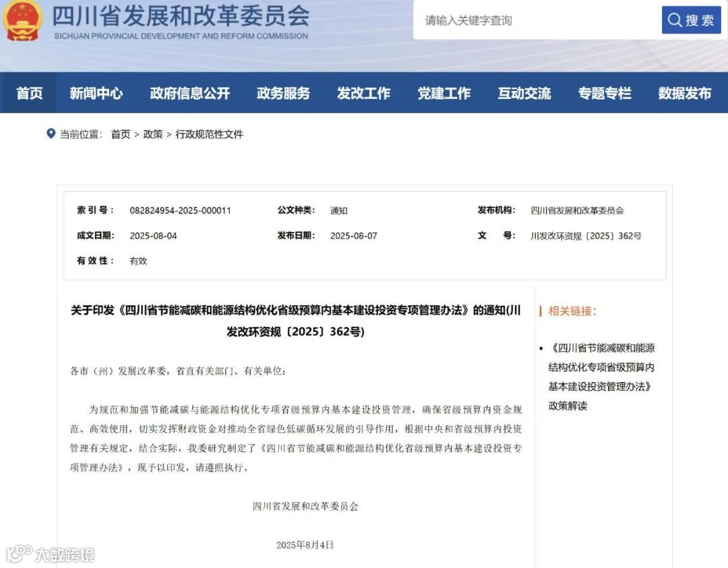The height and width of the screenshot is (568, 728).
Task: Select index number 082824954-2025-000011
Action: [x=180, y=210]
